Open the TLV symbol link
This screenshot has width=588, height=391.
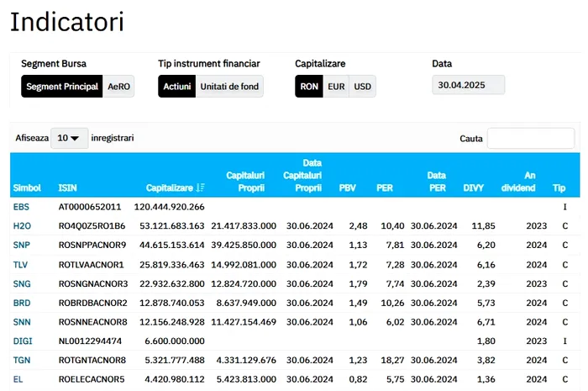20,265
